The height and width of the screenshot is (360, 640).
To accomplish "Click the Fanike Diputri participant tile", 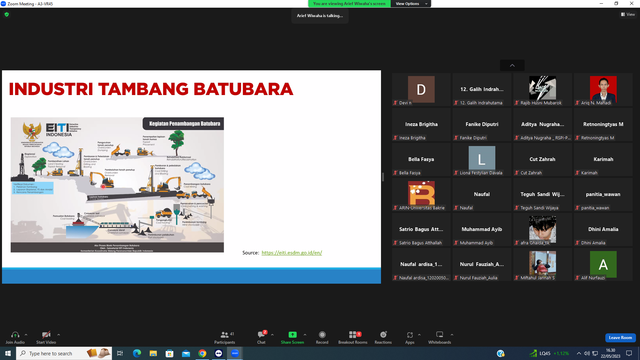I will 482,124.
